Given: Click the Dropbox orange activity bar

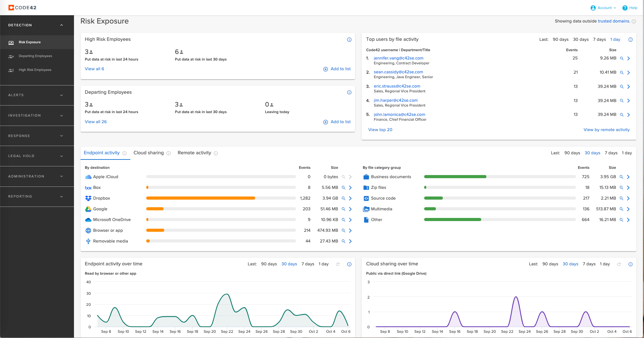Looking at the screenshot, I should point(200,198).
